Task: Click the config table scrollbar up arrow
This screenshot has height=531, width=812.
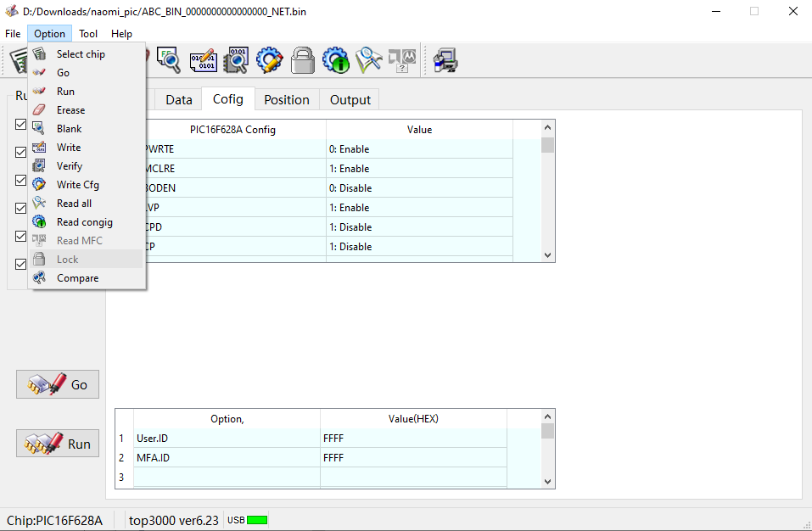Action: pos(547,127)
